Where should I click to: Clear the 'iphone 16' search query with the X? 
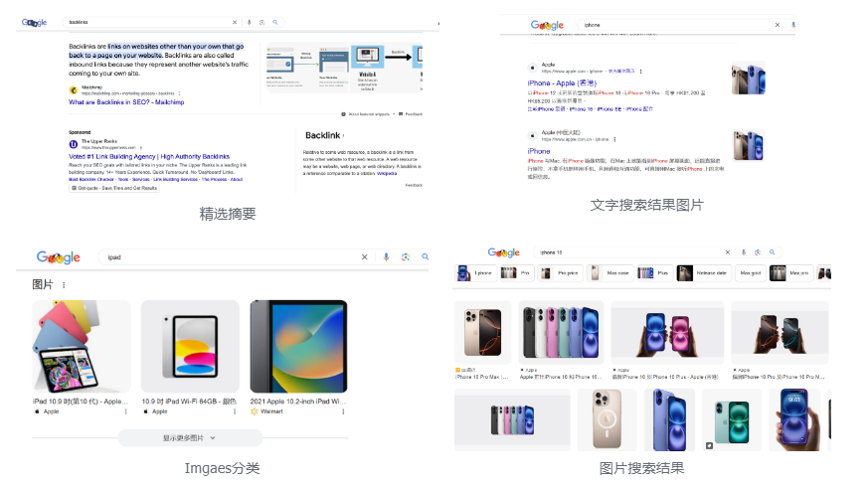[728, 252]
